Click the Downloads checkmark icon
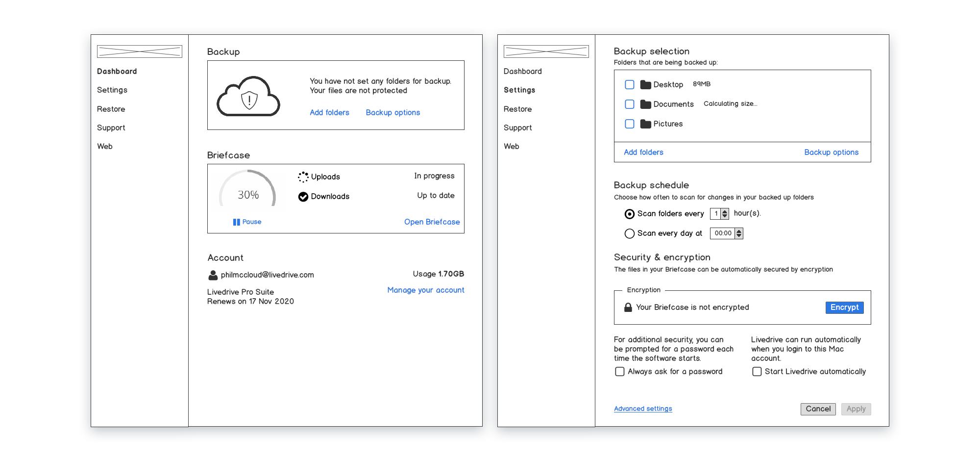 click(x=303, y=197)
